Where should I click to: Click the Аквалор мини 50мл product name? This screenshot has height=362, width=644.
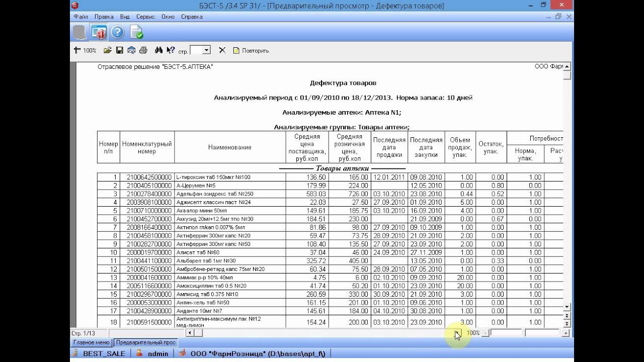tap(201, 211)
